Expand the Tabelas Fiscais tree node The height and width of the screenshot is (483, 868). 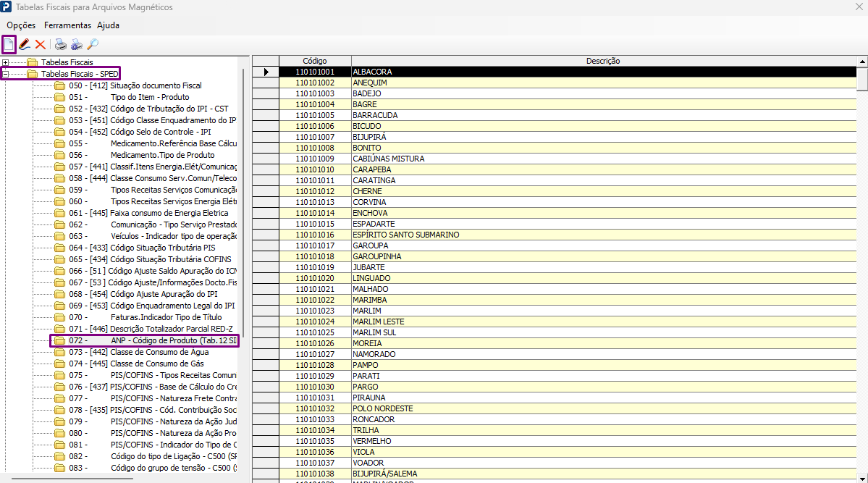coord(6,62)
